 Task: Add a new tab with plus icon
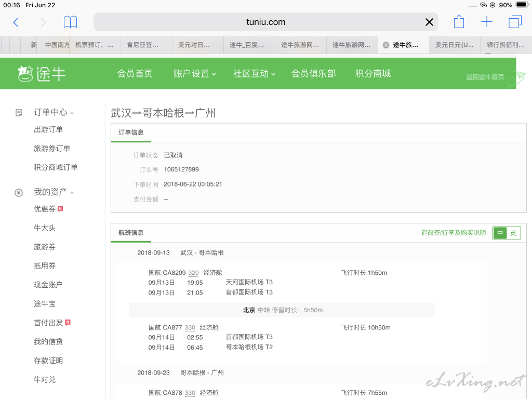tap(486, 22)
